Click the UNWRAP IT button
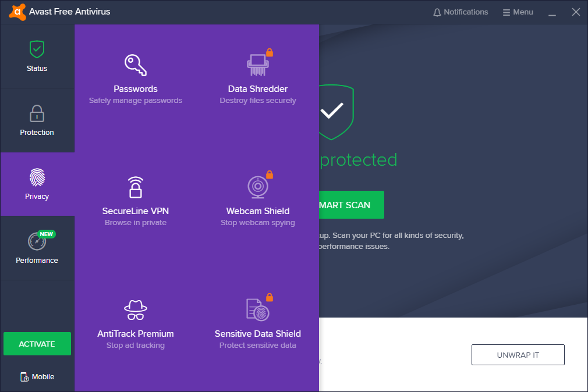This screenshot has width=588, height=392. click(518, 355)
